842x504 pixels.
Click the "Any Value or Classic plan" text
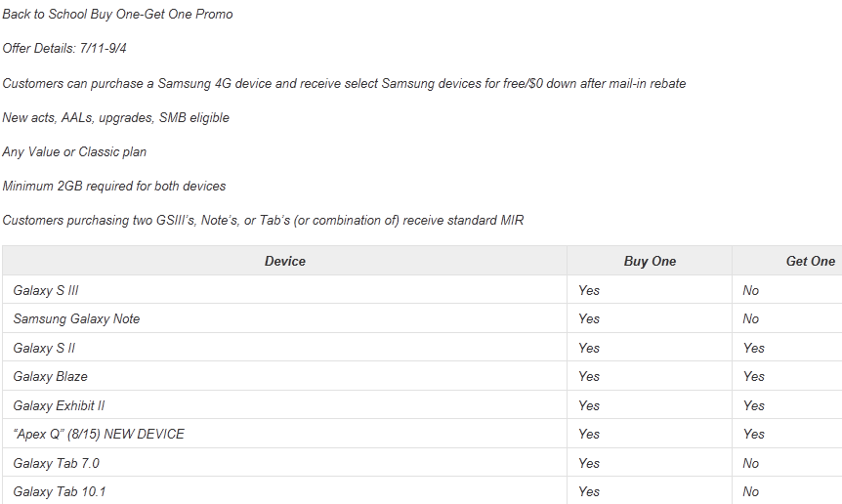[x=74, y=151]
